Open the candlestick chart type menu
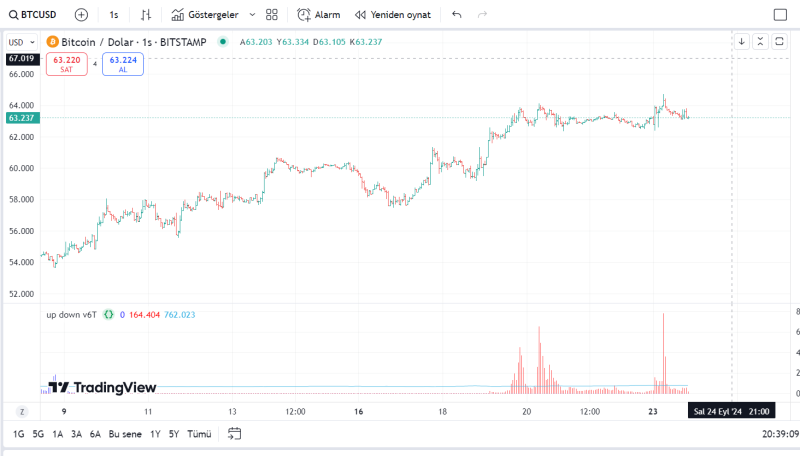The image size is (800, 456). pyautogui.click(x=147, y=15)
